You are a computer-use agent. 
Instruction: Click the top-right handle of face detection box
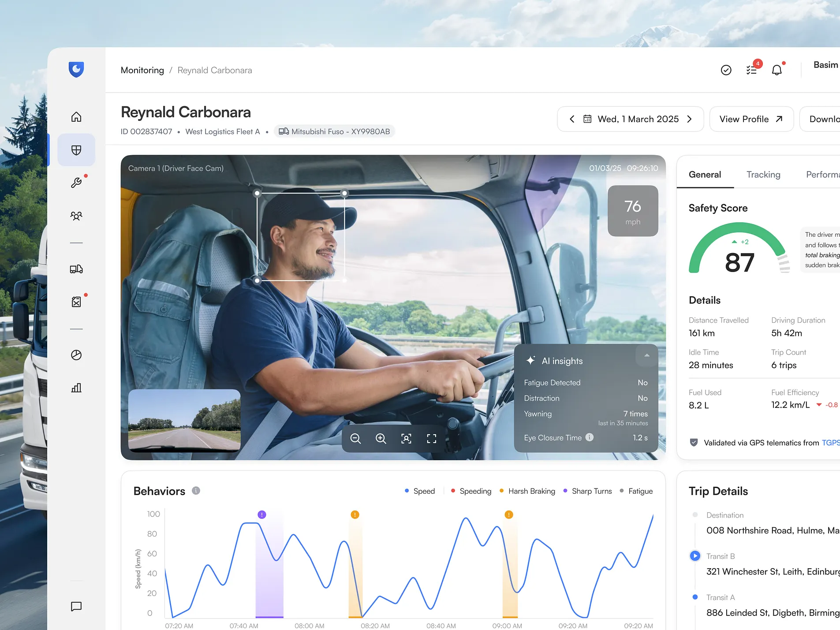tap(345, 193)
